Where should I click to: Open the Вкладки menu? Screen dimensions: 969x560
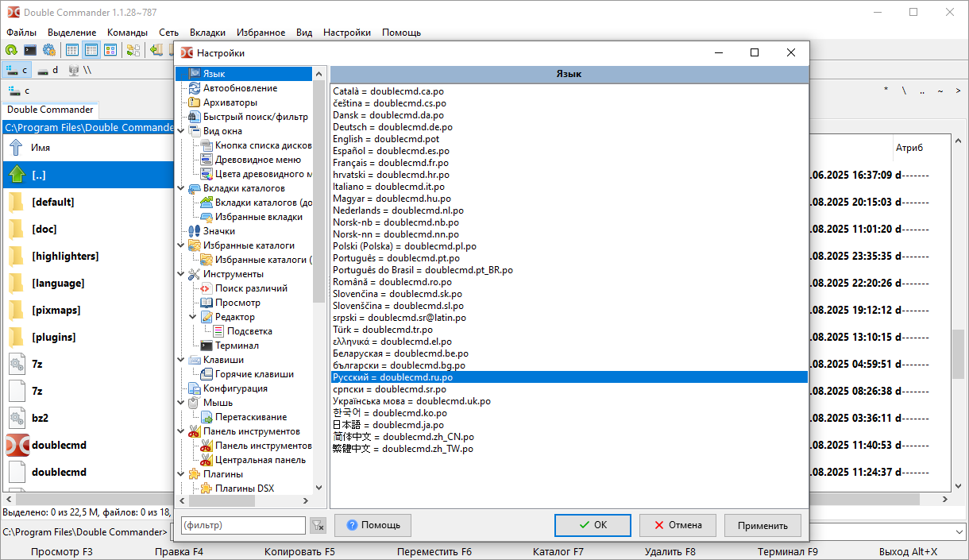tap(207, 33)
